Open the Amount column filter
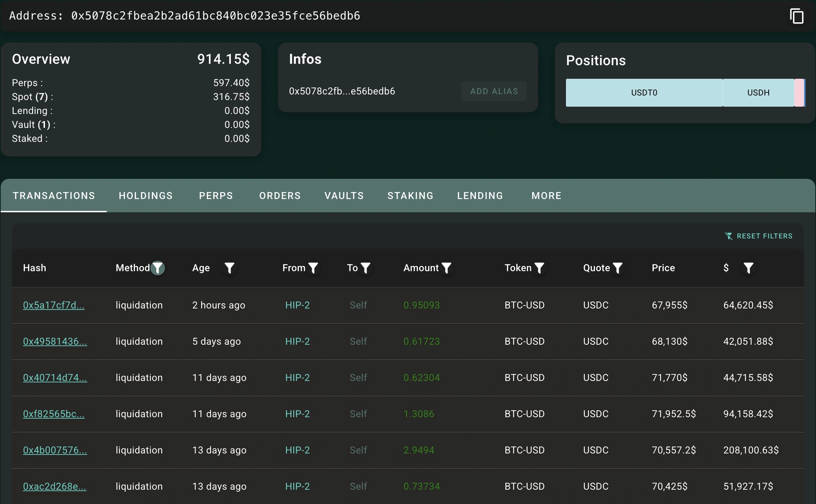The image size is (816, 504). pos(447,268)
